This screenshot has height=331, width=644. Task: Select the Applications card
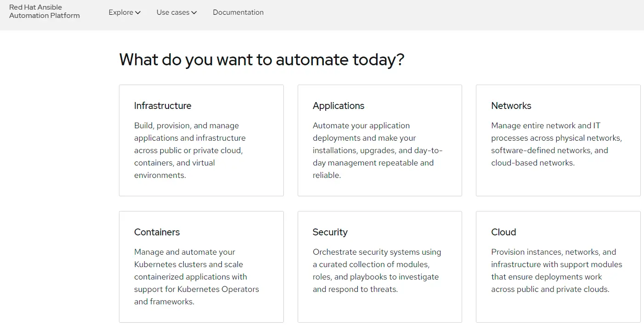click(379, 140)
